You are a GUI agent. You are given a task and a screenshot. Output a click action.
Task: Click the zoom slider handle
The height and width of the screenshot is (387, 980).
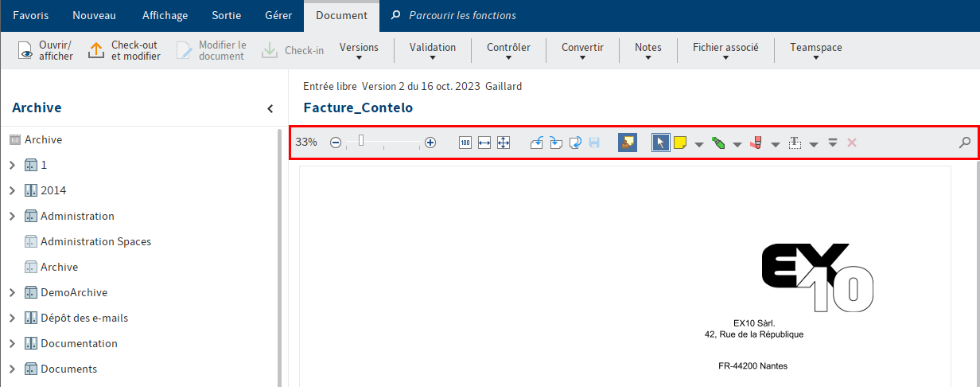361,141
